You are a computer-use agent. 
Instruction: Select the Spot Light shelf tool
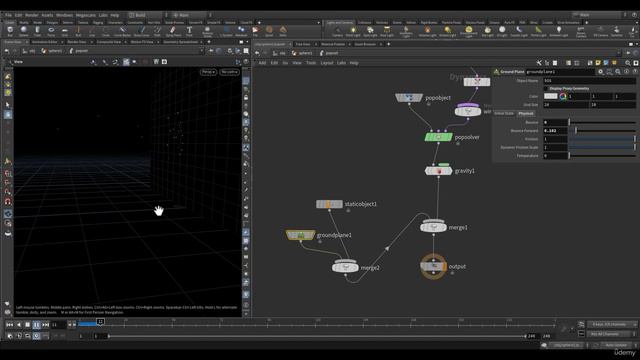[370, 31]
